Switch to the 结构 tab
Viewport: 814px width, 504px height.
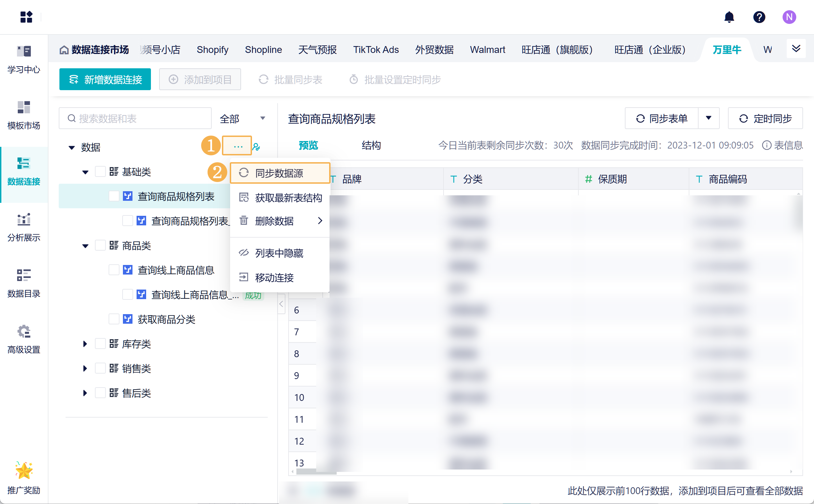(371, 145)
